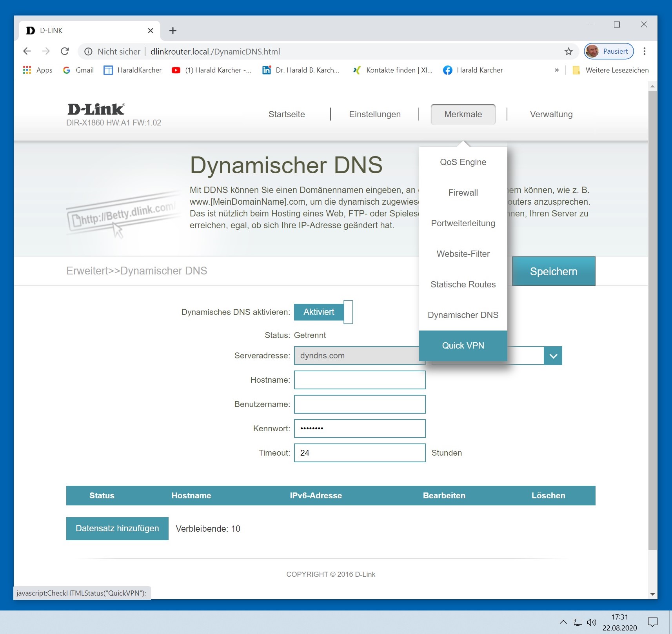Choose Firewall in the dropdown menu
This screenshot has width=672, height=634.
click(x=463, y=193)
